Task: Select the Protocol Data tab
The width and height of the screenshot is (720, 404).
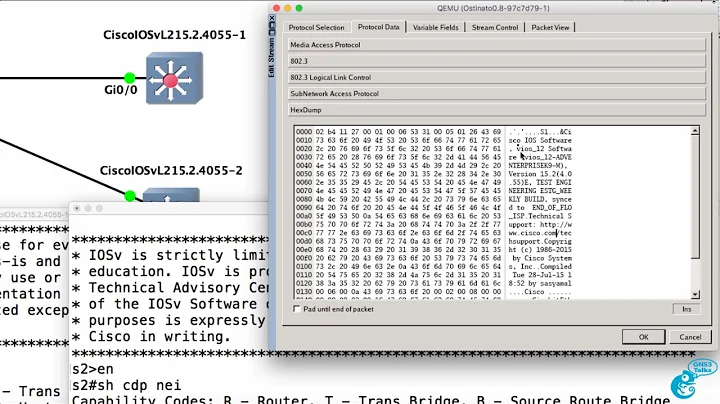Action: (x=378, y=27)
